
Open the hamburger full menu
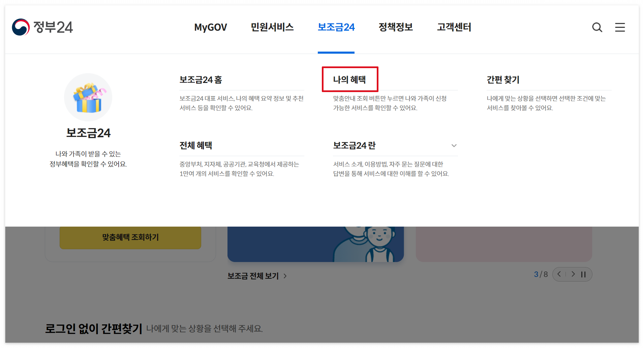click(620, 27)
